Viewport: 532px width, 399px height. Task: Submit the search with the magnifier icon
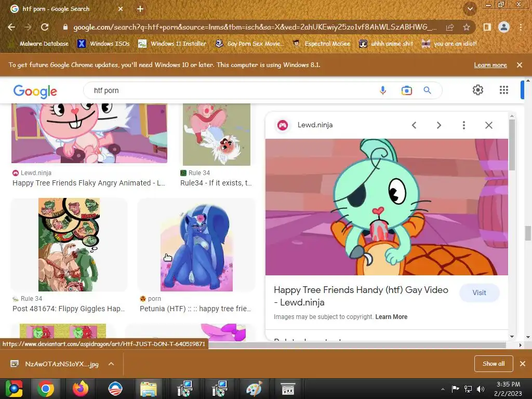(x=427, y=90)
